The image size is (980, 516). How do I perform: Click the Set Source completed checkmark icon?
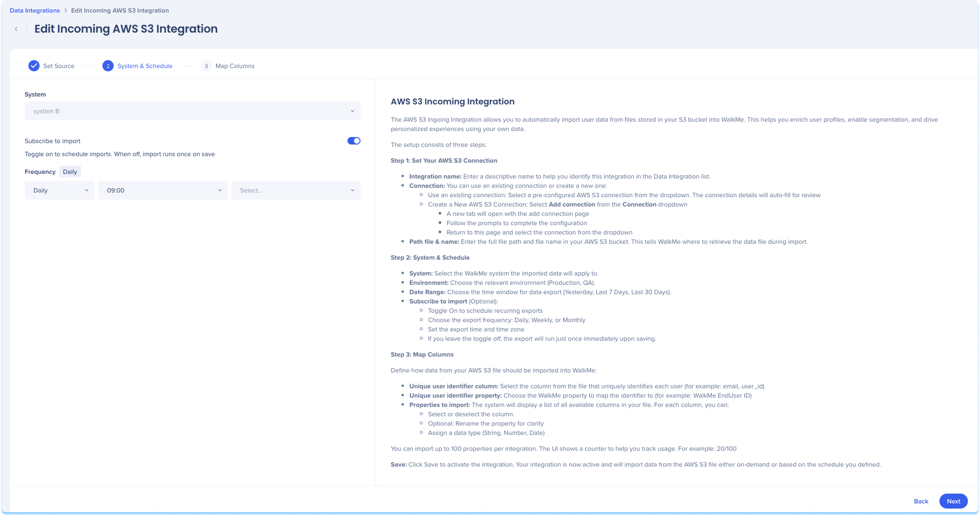click(x=34, y=66)
